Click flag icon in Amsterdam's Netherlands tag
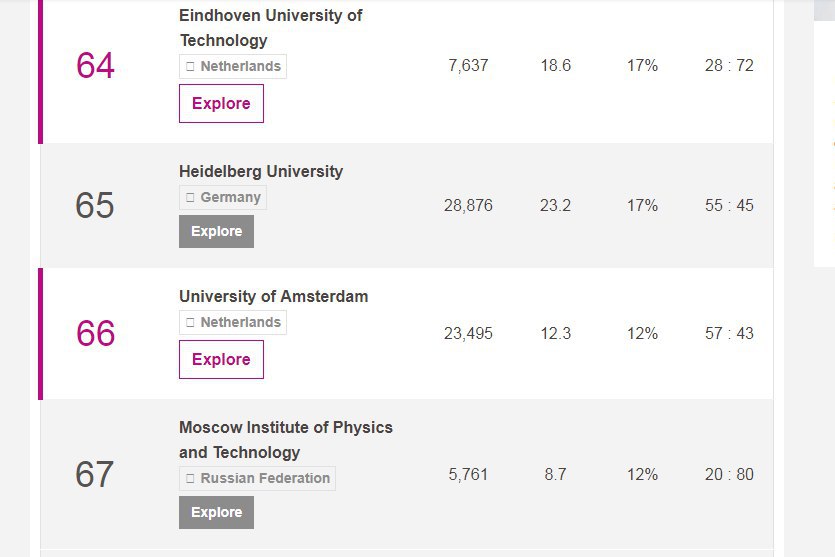 [x=190, y=323]
